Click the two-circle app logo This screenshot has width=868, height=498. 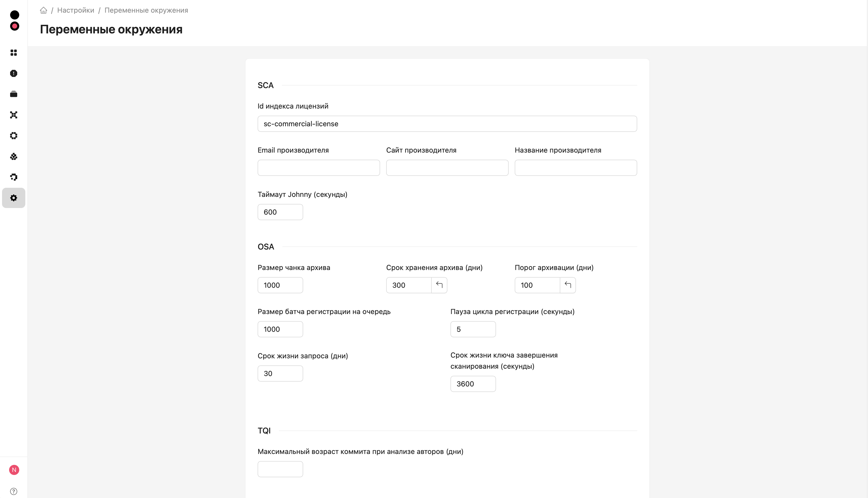[14, 20]
